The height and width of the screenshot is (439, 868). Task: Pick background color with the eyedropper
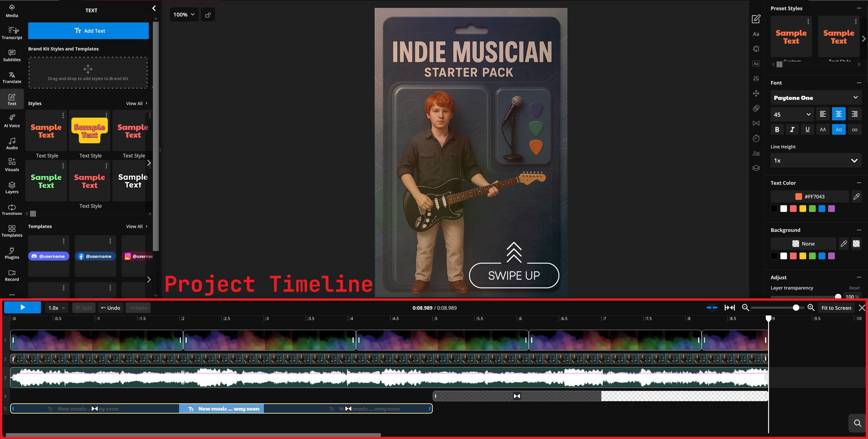tap(843, 244)
